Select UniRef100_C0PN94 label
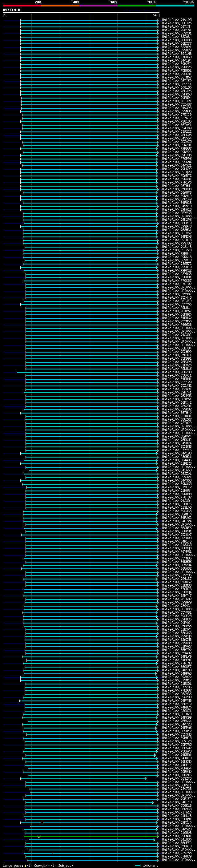The width and height of the screenshot is (197, 868). pos(177,98)
